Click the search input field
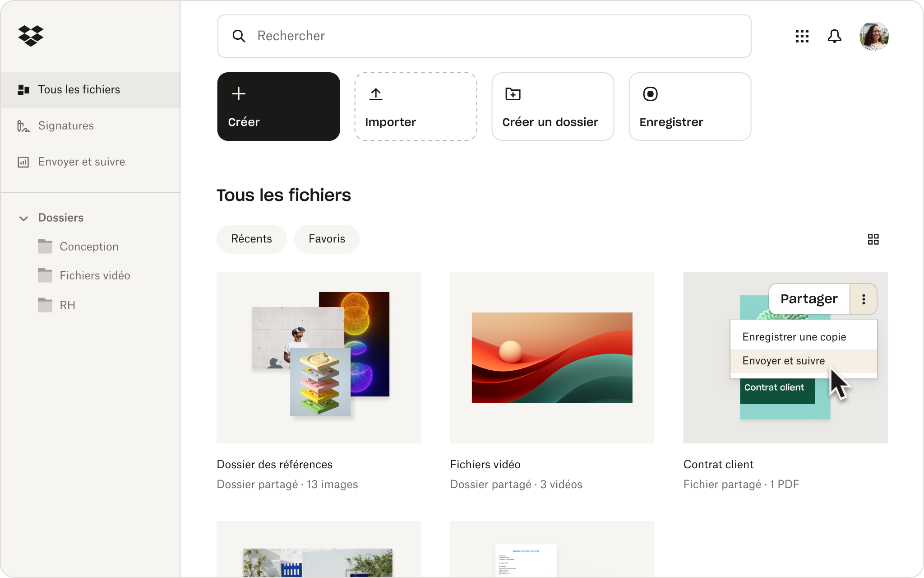924x578 pixels. pyautogui.click(x=484, y=36)
